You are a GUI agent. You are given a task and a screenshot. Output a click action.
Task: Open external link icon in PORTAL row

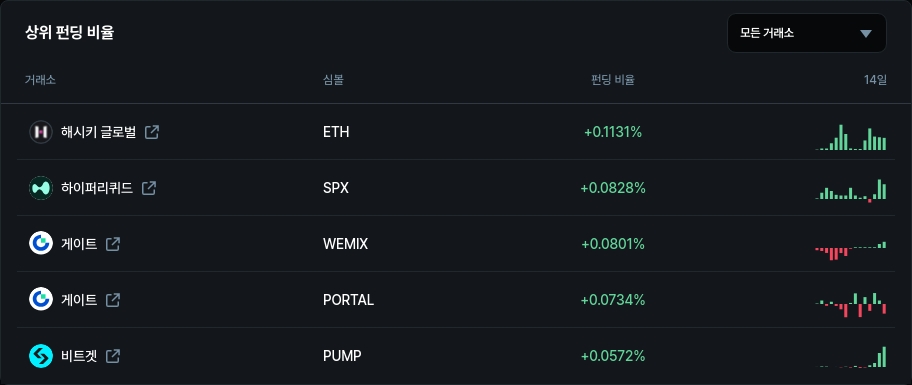click(113, 300)
